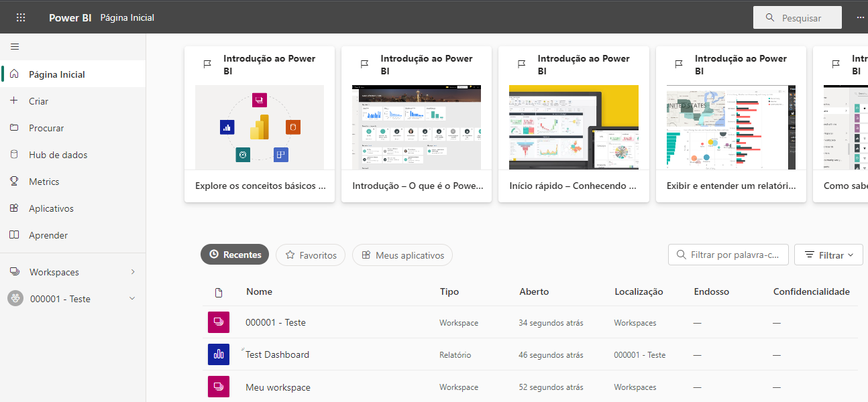Expand the 000001 - Teste workspace chevron
The height and width of the screenshot is (402, 868).
click(x=132, y=299)
